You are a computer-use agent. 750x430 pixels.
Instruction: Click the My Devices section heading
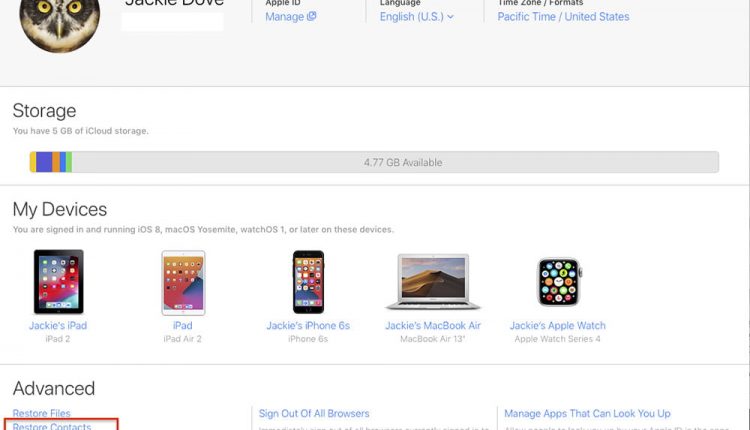tap(60, 209)
